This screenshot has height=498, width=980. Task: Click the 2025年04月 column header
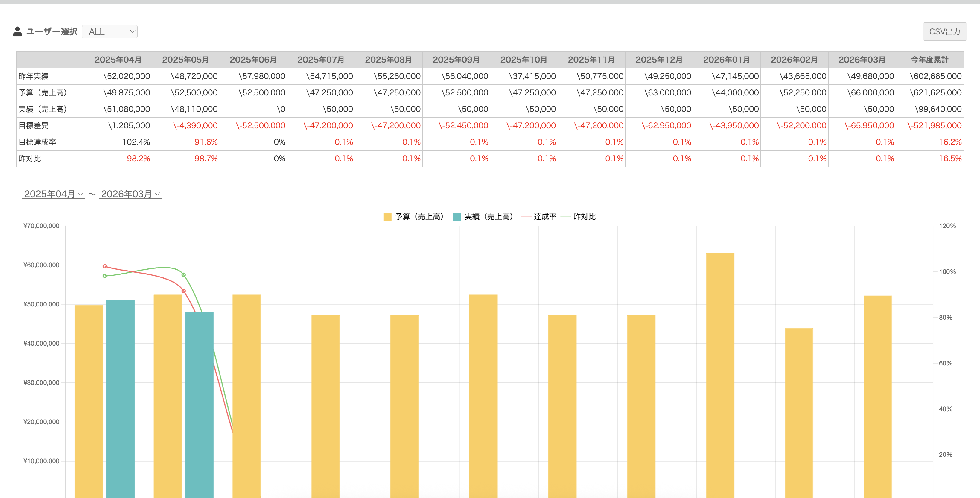tap(118, 60)
